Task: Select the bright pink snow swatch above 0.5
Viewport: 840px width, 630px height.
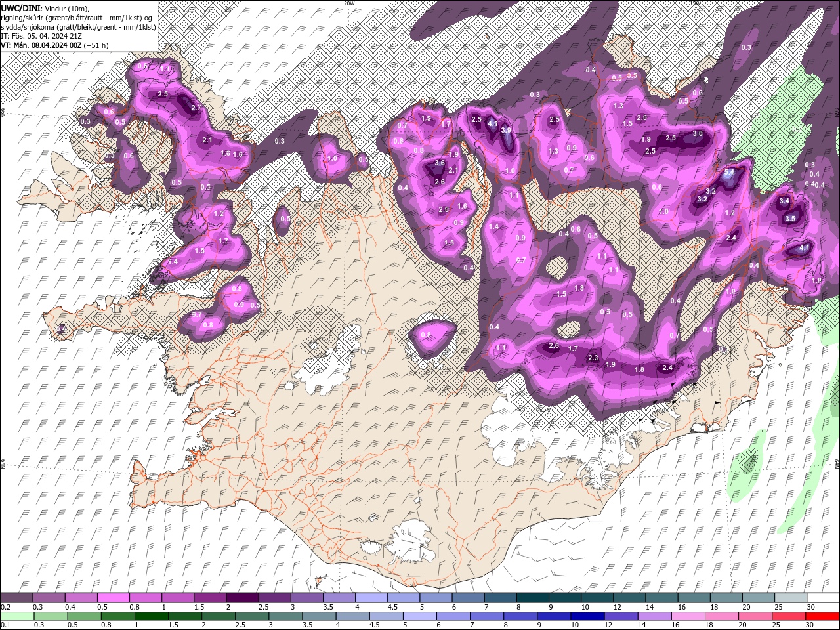Action: point(113,598)
